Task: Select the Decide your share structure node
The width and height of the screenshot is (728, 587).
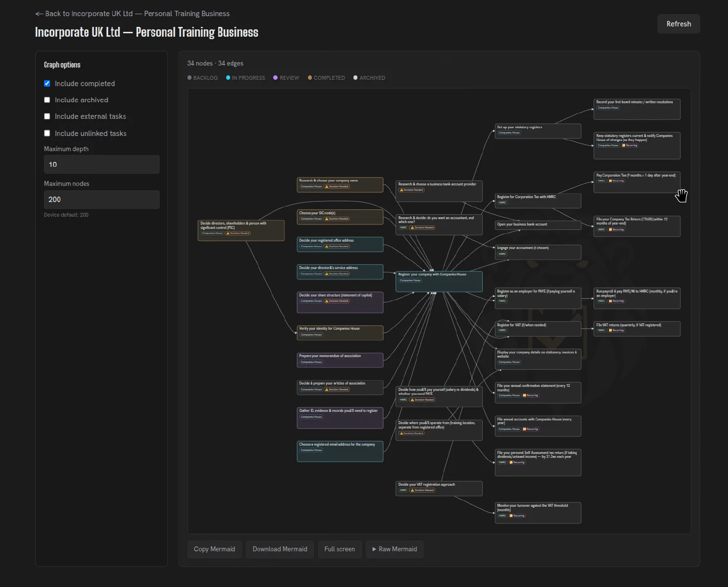Action: coord(340,302)
